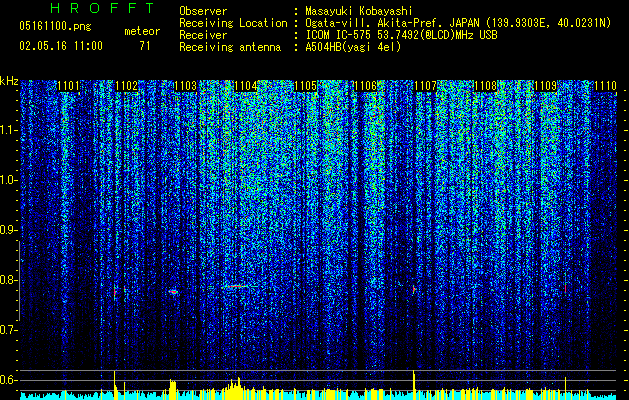The height and width of the screenshot is (400, 629).
Task: Click the 1.1 frequency axis label
Action: click(9, 130)
